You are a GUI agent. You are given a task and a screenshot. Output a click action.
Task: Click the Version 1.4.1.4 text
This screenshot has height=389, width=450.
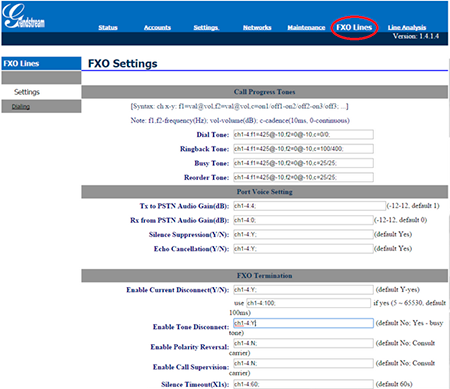416,36
